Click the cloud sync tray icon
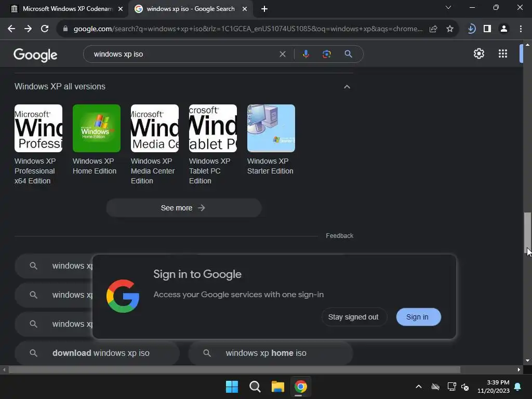Image resolution: width=532 pixels, height=399 pixels. [x=435, y=387]
